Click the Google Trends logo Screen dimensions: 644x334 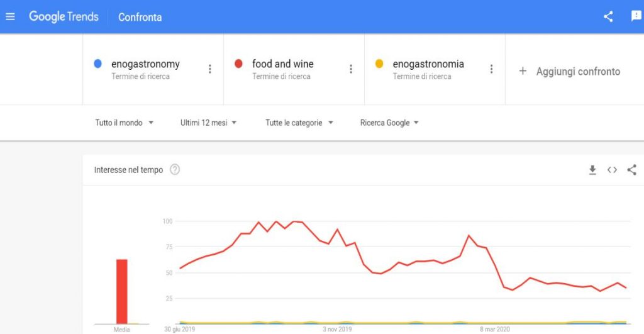tap(64, 17)
